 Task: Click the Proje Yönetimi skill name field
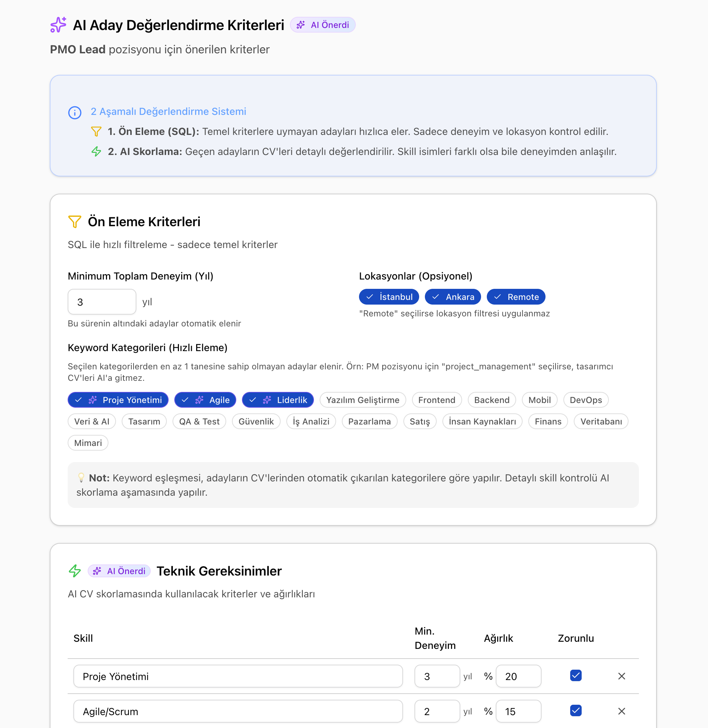pos(238,676)
